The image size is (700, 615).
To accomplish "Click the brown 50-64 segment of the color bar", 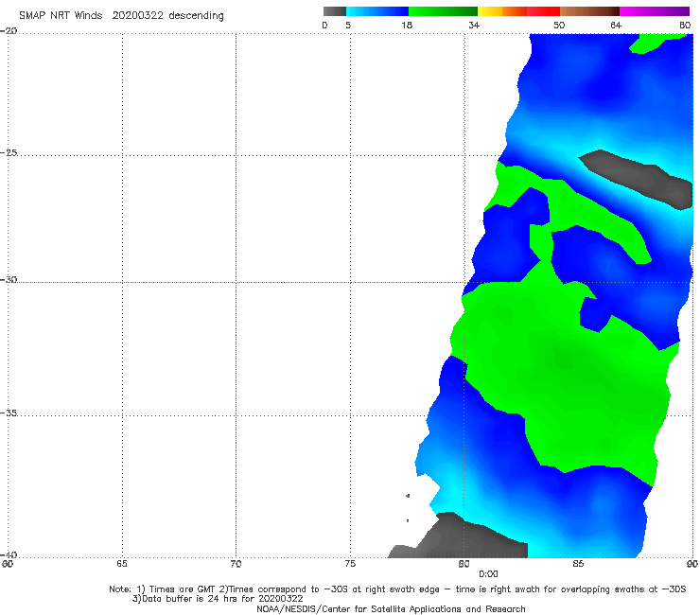I will tap(589, 11).
